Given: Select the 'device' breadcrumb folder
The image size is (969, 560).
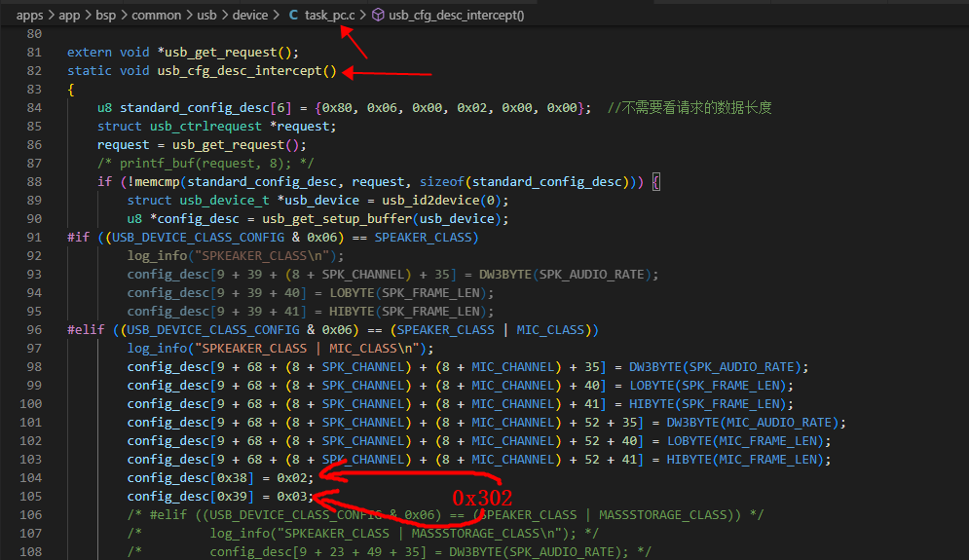Looking at the screenshot, I should tap(250, 15).
